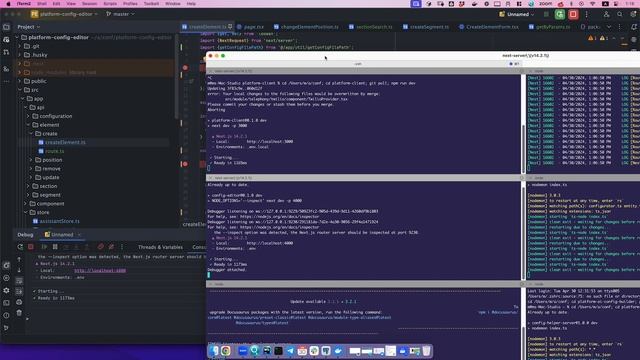Click the print icon in debug console gutter
The image size is (640, 360).
point(19,302)
